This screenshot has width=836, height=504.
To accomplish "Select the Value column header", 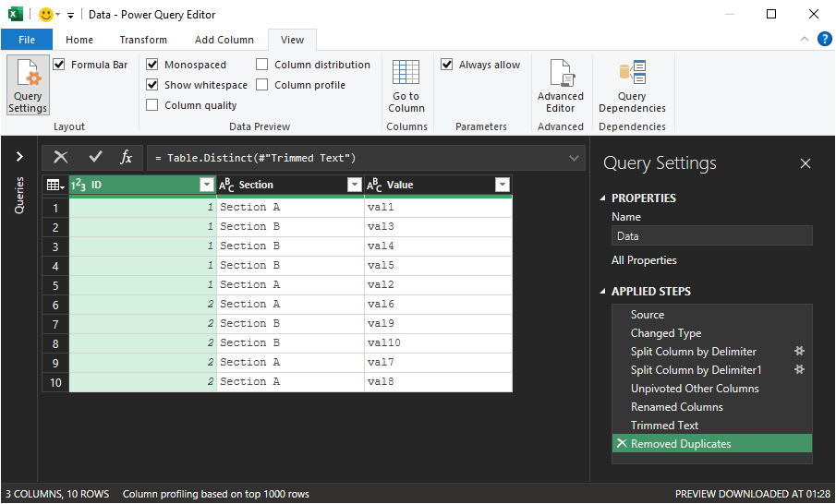I will [438, 185].
